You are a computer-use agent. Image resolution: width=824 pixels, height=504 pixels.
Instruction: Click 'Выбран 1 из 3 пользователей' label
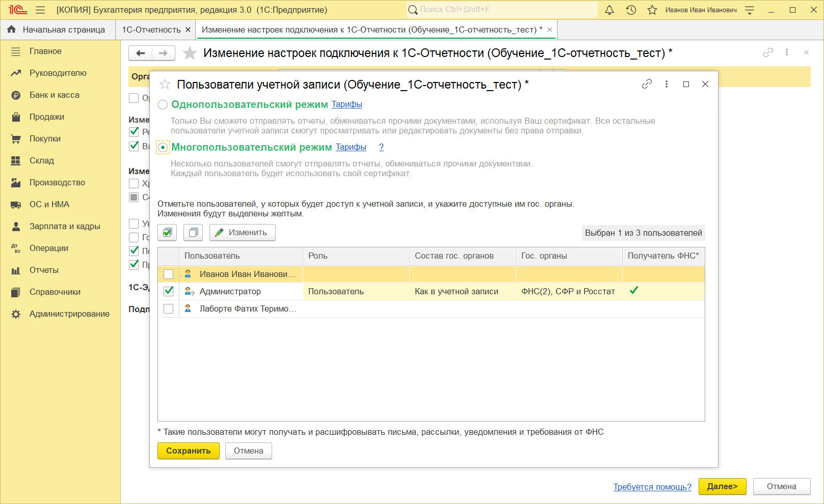[x=644, y=233]
